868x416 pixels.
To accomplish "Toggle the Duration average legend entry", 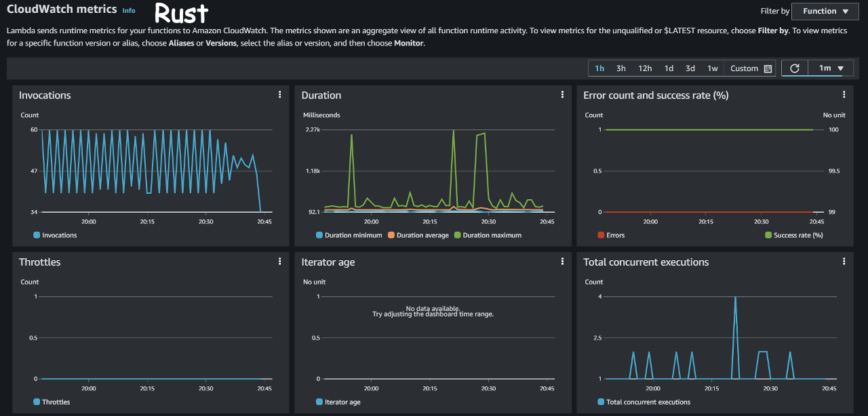I will (418, 235).
